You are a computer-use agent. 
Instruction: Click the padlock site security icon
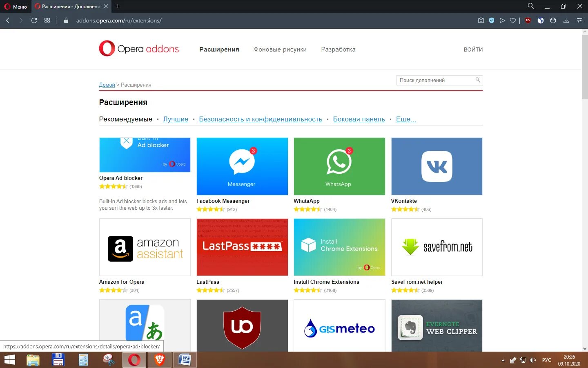(x=66, y=20)
